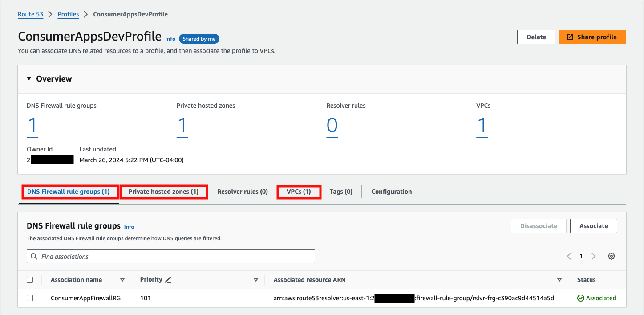Click the DNS Firewall rule groups count 1
This screenshot has width=644, height=315.
coord(32,126)
